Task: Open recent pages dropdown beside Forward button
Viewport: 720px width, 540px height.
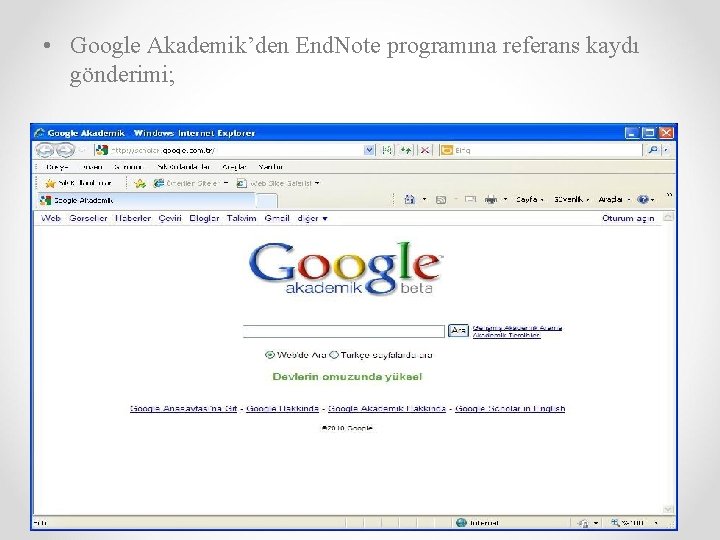Action: (82, 150)
